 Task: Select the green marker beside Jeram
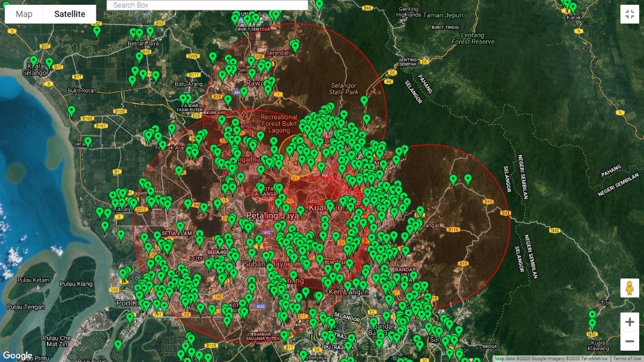[88, 142]
